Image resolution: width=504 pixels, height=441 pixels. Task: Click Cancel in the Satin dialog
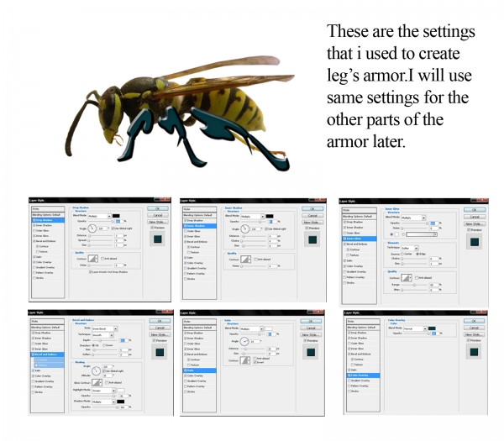(x=311, y=328)
